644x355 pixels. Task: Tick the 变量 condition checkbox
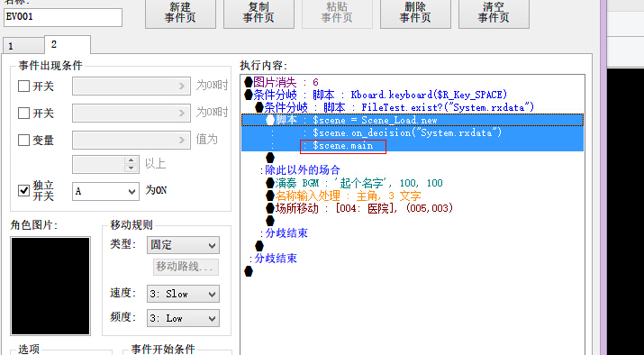click(x=23, y=141)
